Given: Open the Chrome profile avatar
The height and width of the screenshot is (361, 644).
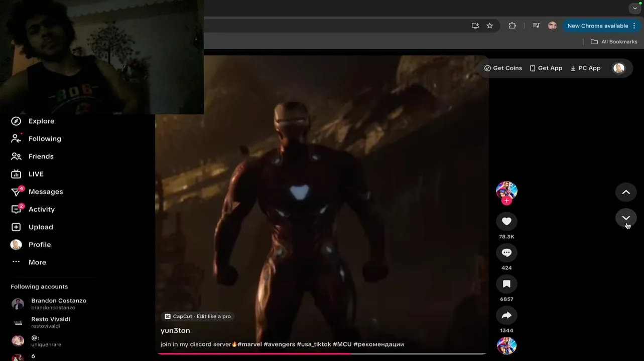Looking at the screenshot, I should click(552, 26).
